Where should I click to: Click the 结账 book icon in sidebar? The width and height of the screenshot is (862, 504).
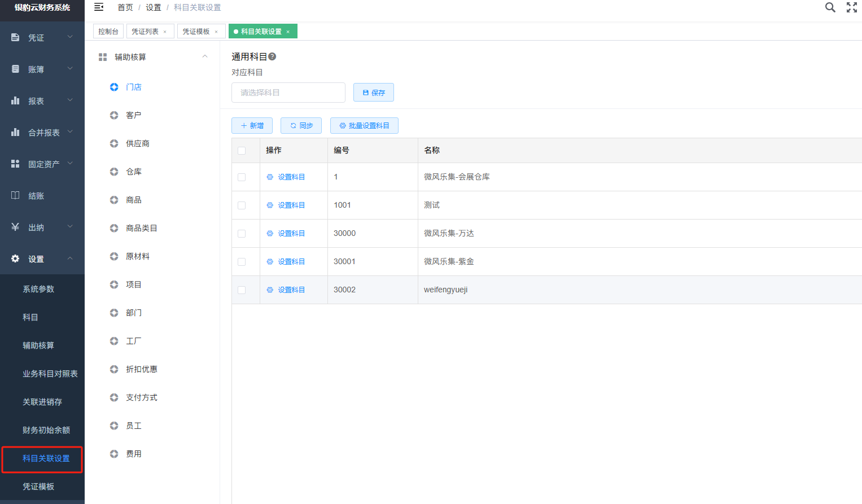pyautogui.click(x=15, y=195)
